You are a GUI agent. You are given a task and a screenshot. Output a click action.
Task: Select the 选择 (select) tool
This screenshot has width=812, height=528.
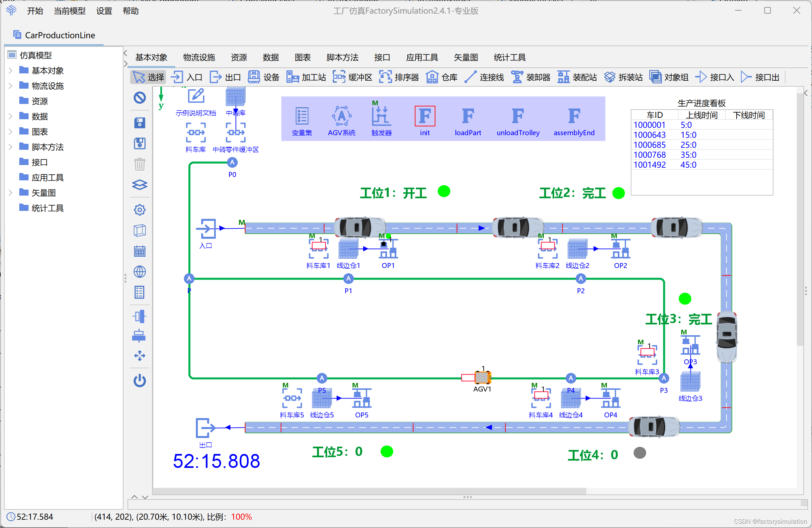click(147, 77)
